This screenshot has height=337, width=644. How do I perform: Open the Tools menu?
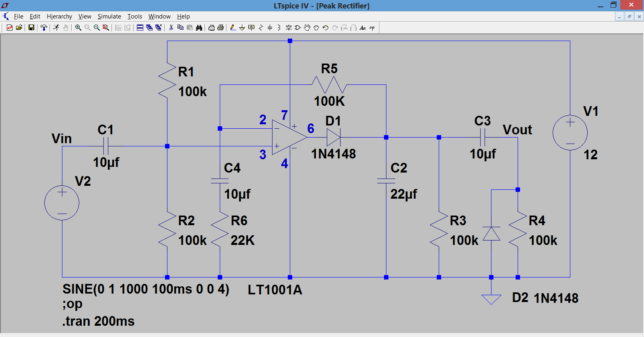coord(135,16)
